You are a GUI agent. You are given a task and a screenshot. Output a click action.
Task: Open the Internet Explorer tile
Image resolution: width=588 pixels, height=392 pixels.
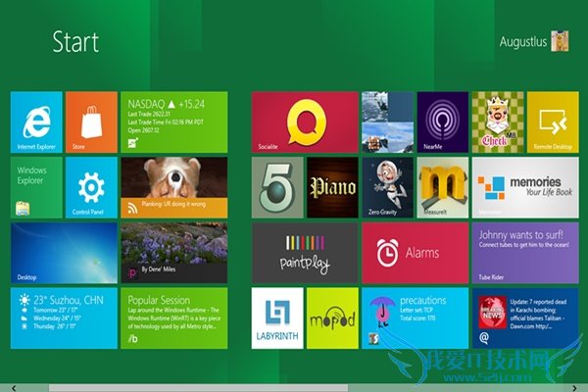coord(36,122)
